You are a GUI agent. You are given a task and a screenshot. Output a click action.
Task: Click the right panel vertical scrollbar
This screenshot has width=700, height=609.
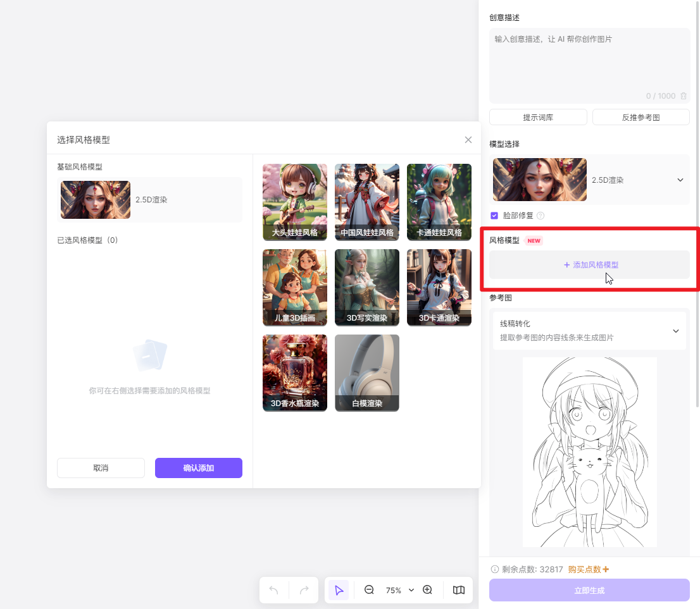pyautogui.click(x=697, y=203)
